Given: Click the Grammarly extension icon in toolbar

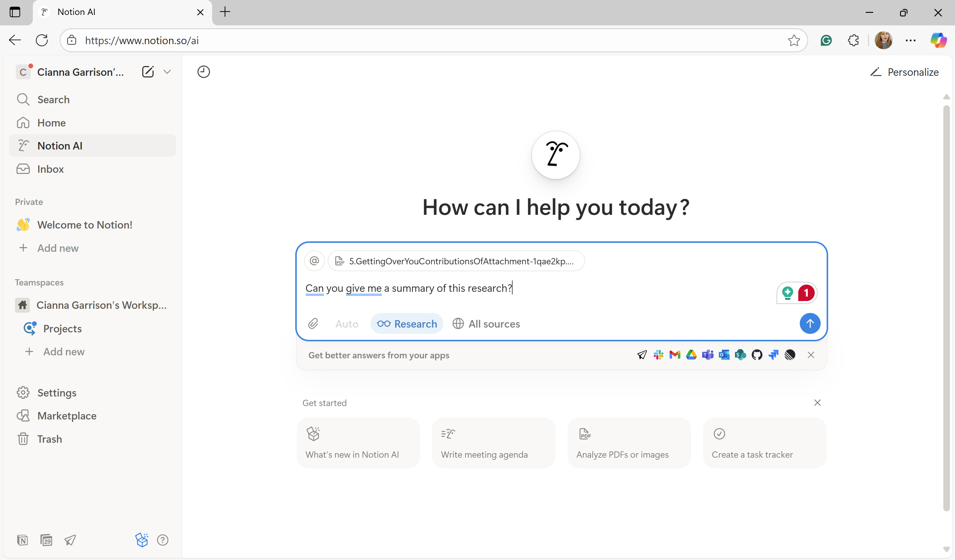Looking at the screenshot, I should [x=827, y=40].
